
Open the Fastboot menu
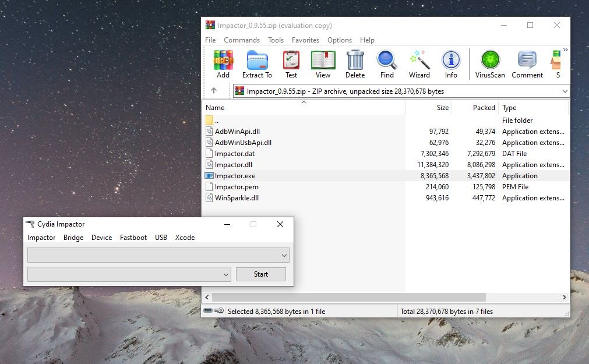click(x=133, y=238)
